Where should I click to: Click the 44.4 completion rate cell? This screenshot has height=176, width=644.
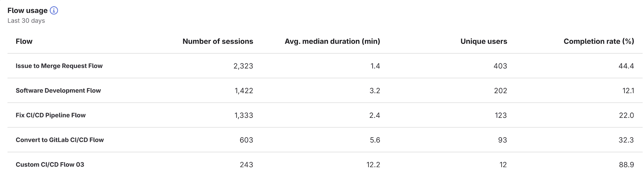click(x=626, y=66)
